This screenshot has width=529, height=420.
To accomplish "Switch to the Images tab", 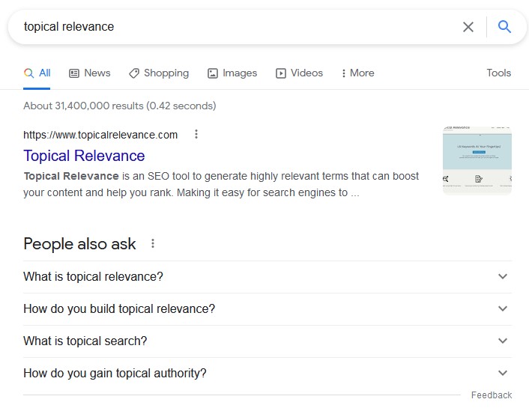I will tap(232, 73).
